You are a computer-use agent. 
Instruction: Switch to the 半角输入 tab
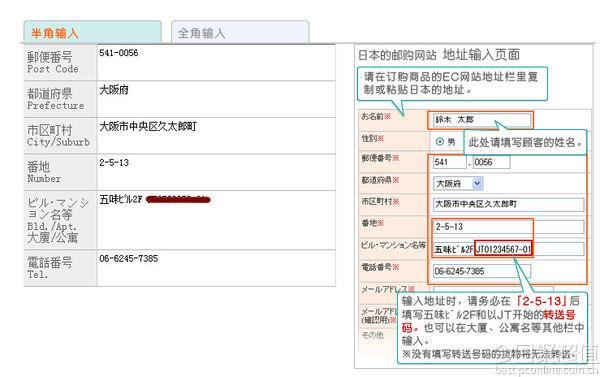point(92,32)
